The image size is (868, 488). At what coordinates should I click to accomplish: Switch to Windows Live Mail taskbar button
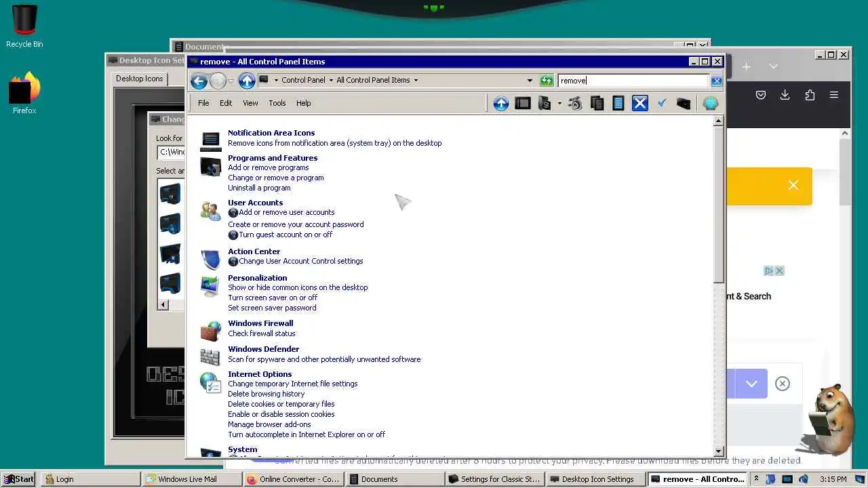click(x=192, y=479)
